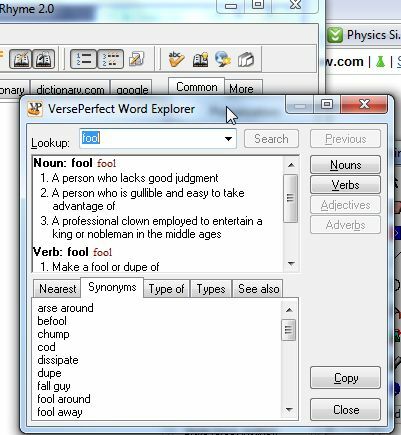Switch to the Nearest tab
Screen dimensions: 401x435
58,289
